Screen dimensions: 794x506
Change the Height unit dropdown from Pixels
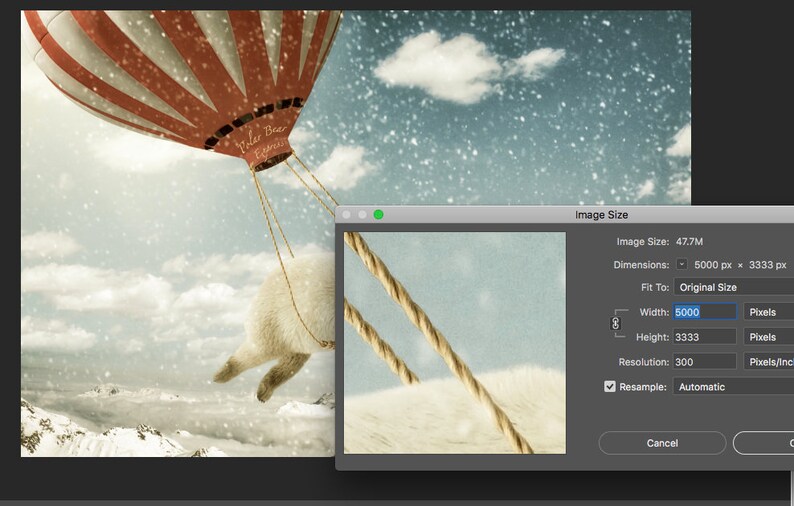(x=769, y=337)
